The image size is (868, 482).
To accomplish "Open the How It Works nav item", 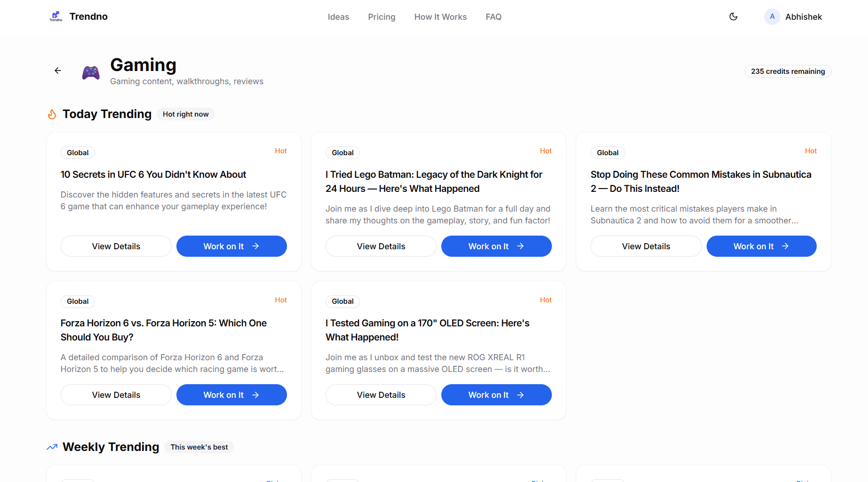I will (x=440, y=17).
